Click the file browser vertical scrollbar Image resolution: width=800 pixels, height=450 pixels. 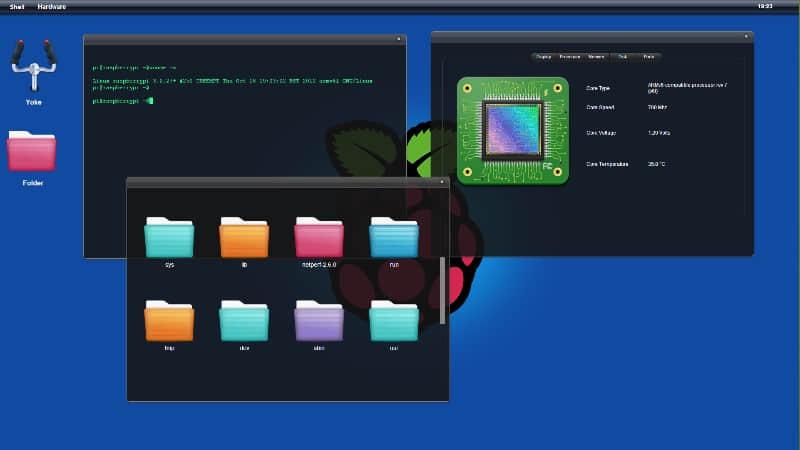443,290
